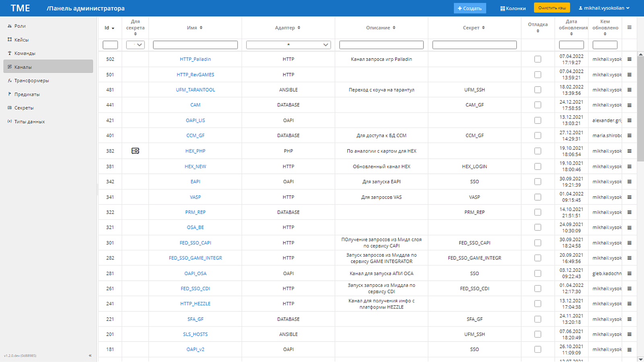Open Типы данных in sidebar
This screenshot has width=644, height=362.
click(48, 121)
